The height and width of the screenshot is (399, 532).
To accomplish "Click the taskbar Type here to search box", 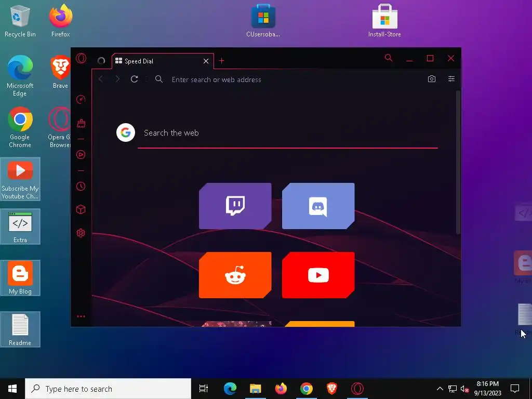I will click(x=108, y=389).
